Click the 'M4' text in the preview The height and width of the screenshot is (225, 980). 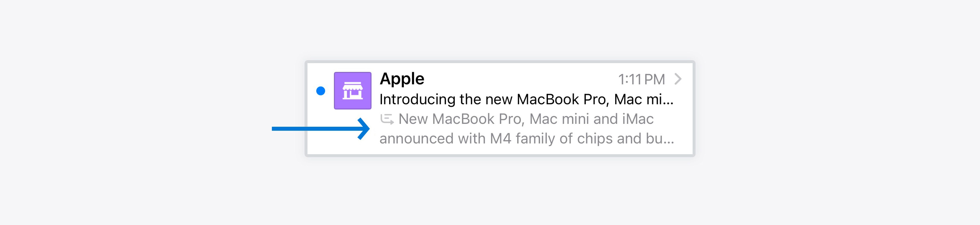(x=500, y=138)
